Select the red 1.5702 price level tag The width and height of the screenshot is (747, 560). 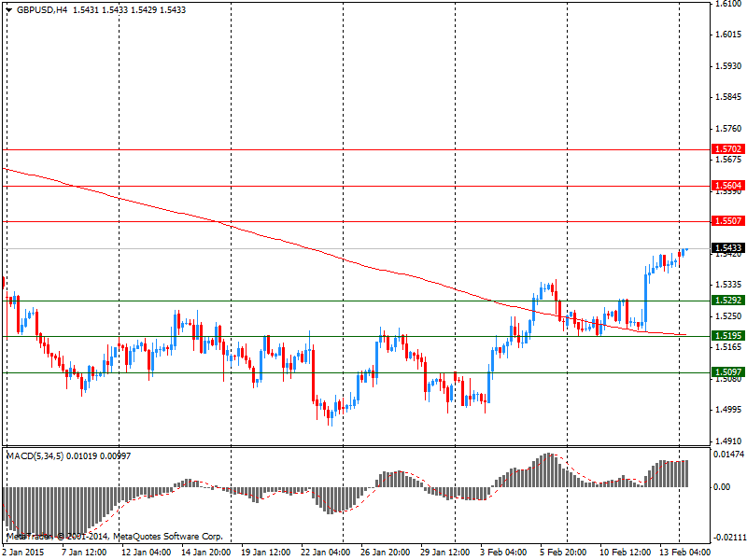pyautogui.click(x=728, y=149)
